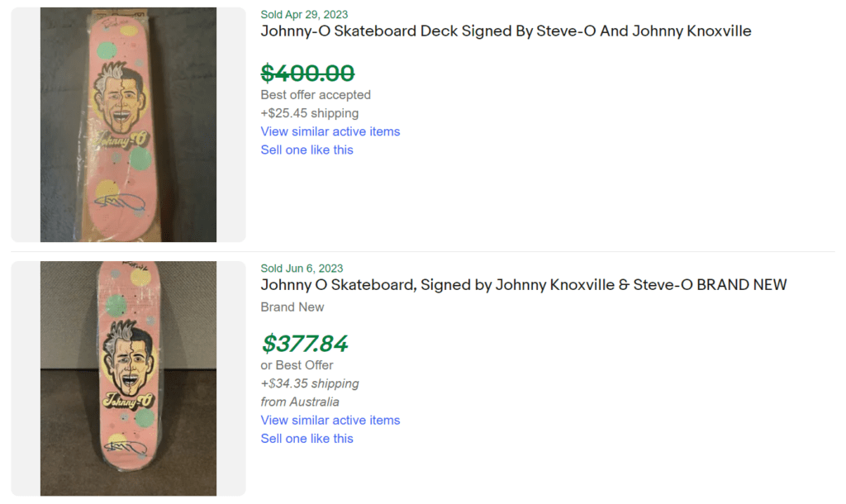This screenshot has width=846, height=504.
Task: Click the or Best Offer label
Action: click(297, 365)
